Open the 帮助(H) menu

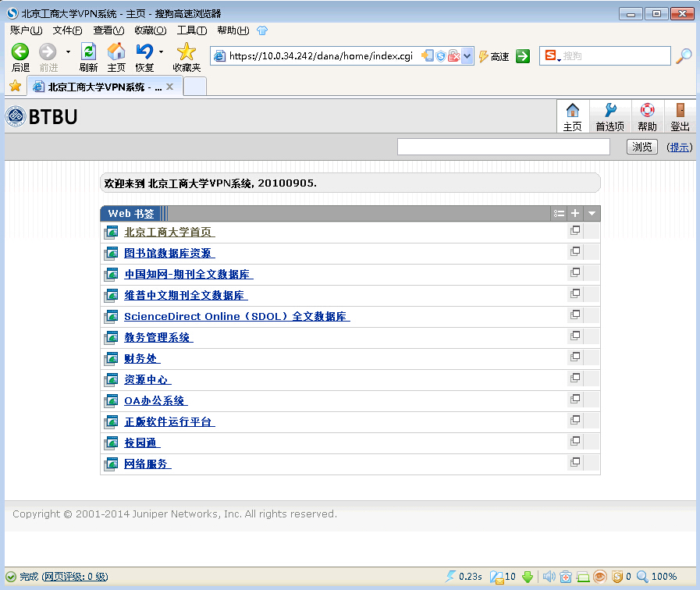233,30
